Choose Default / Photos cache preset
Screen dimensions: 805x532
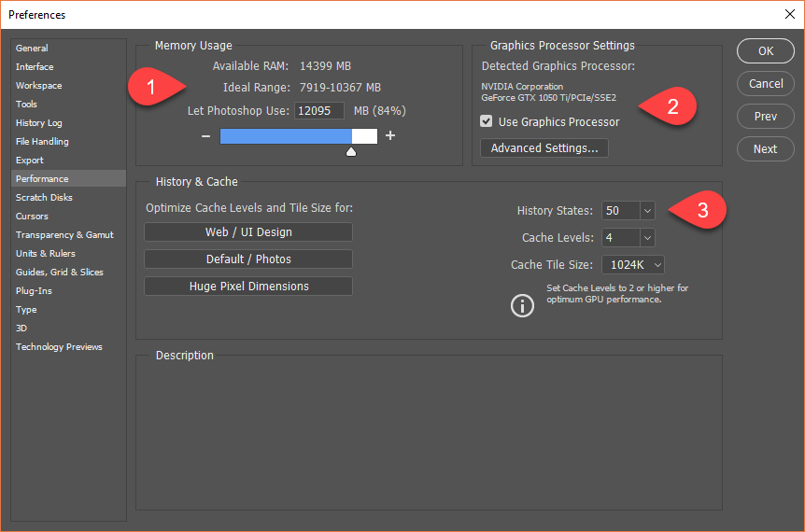tap(248, 259)
